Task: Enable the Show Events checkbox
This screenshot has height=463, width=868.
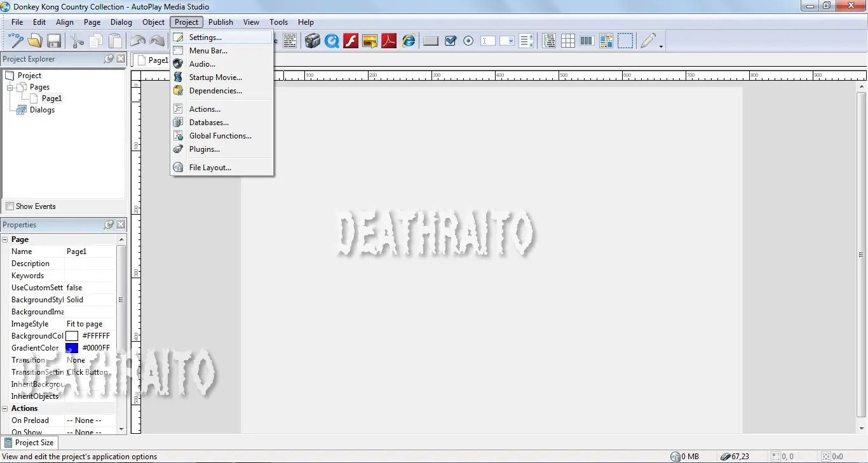Action: pyautogui.click(x=10, y=206)
